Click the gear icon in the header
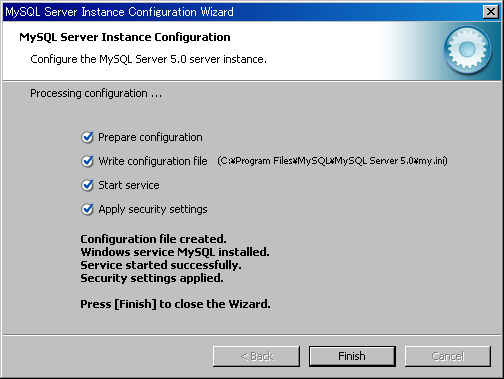This screenshot has width=504, height=379. [467, 50]
